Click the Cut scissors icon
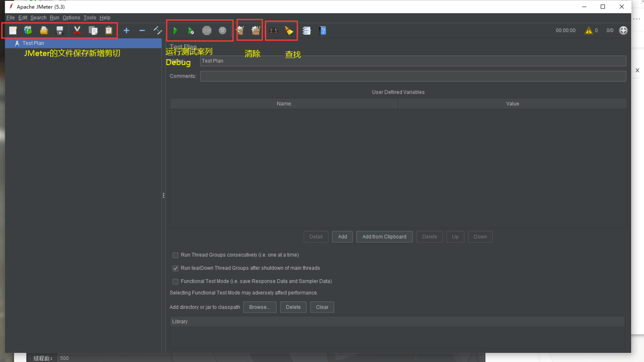Viewport: 644px width, 362px height. pyautogui.click(x=77, y=30)
